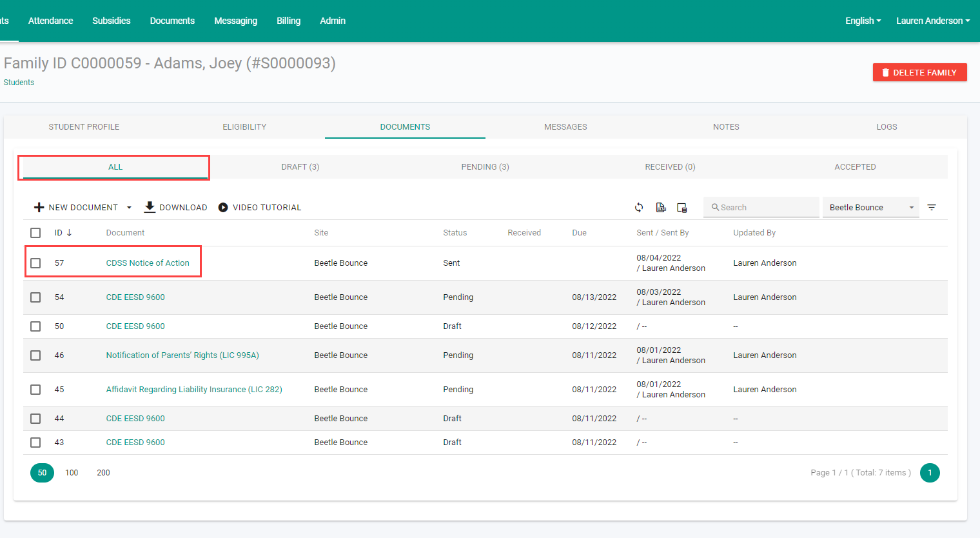The height and width of the screenshot is (538, 980).
Task: Click the download arrow icon
Action: 150,207
